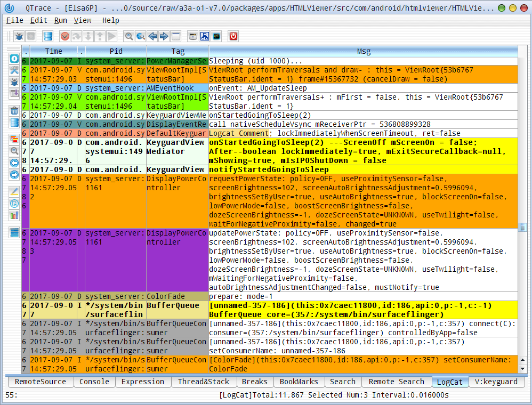Click the Msg column header

363,51
